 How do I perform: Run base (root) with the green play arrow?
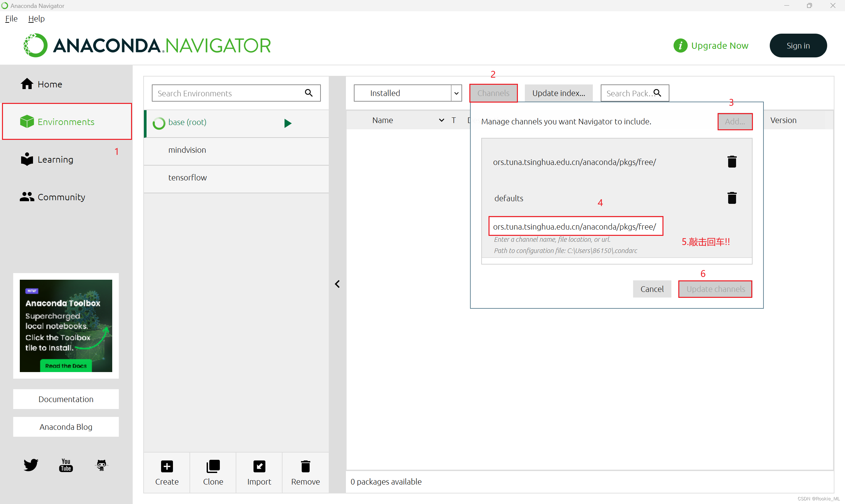tap(288, 123)
